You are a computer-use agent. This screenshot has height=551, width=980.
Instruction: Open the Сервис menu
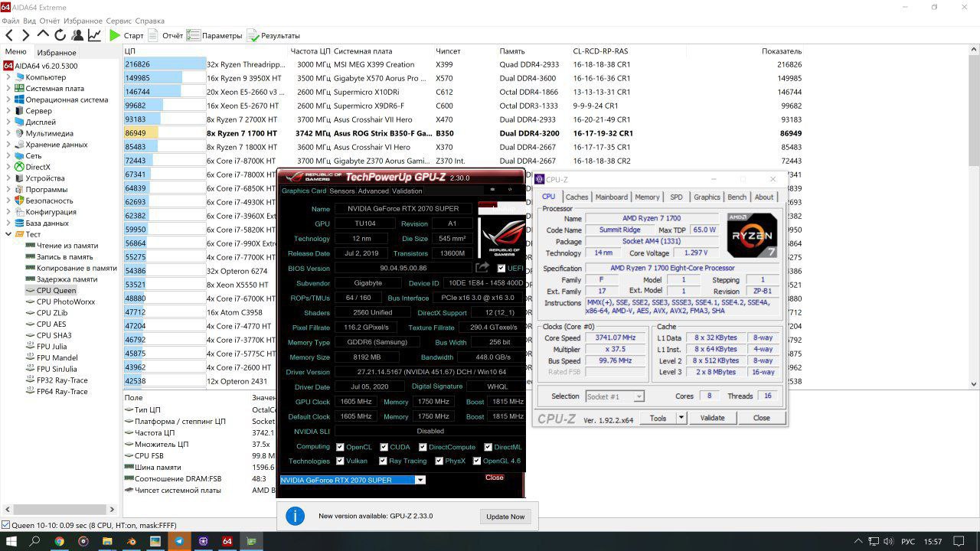[119, 21]
